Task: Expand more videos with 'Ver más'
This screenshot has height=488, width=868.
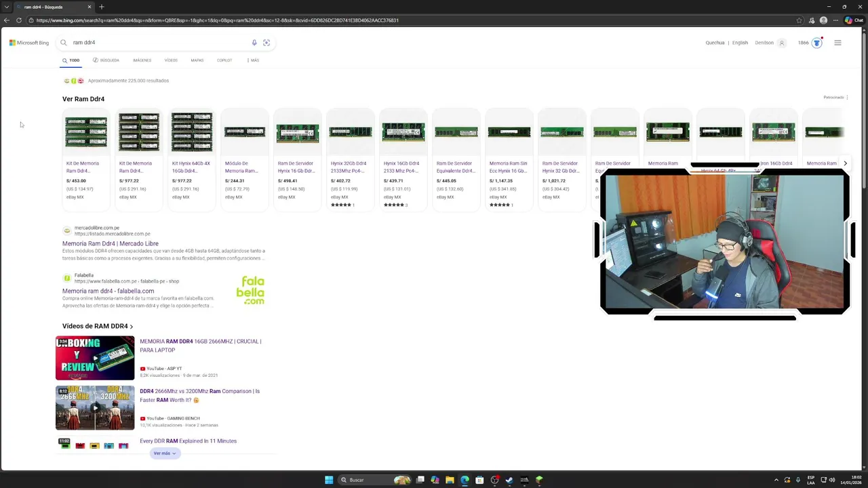Action: [x=164, y=453]
